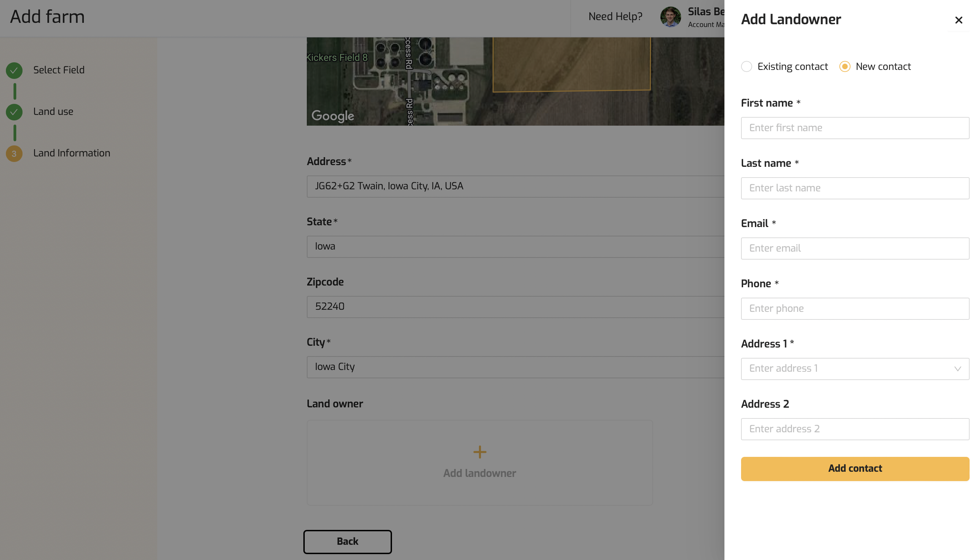Click the plus icon for adding landowner
The width and height of the screenshot is (980, 560).
click(x=479, y=452)
